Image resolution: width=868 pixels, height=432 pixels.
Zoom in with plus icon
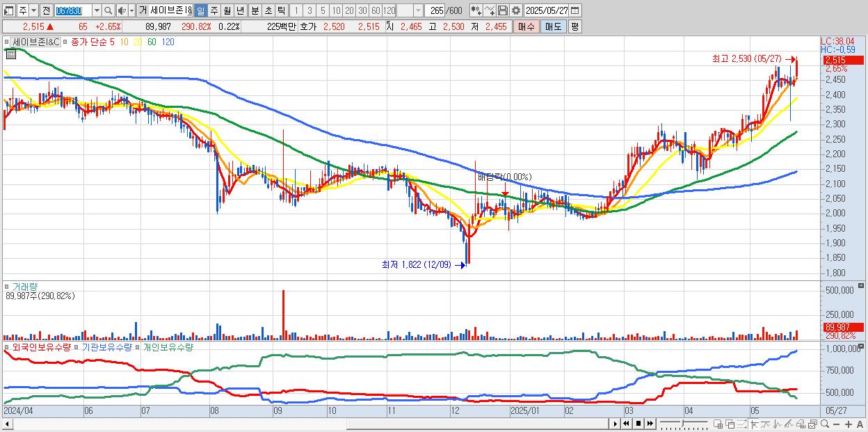pyautogui.click(x=849, y=424)
